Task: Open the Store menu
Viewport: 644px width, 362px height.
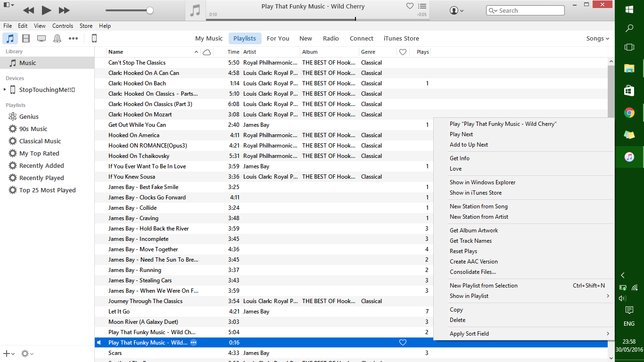Action: point(86,26)
